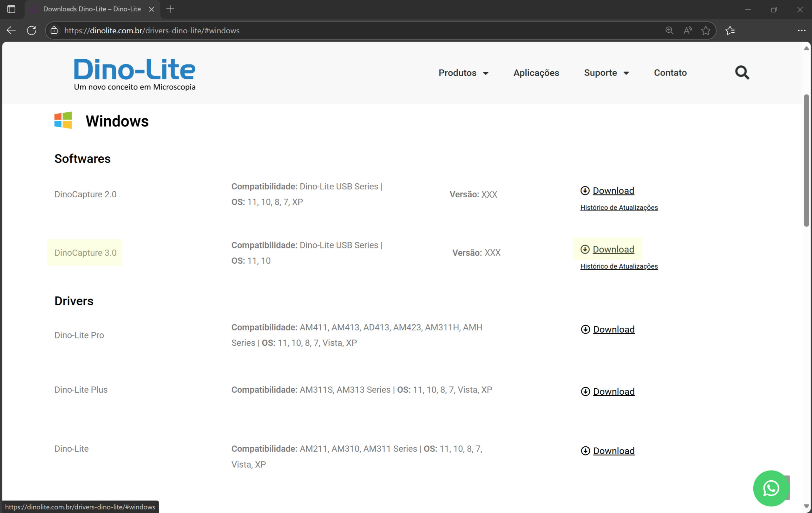
Task: Click the zoom magnifier in the address bar
Action: point(670,30)
